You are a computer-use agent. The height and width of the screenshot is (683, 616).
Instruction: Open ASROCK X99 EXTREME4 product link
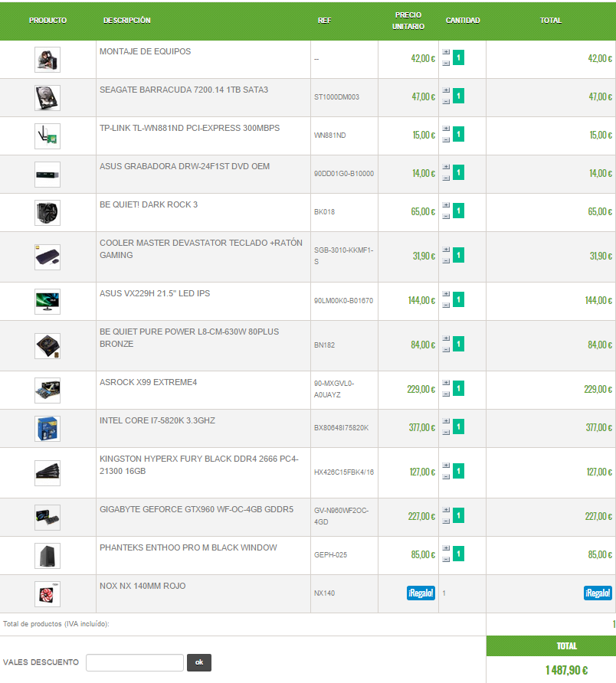[x=148, y=382]
